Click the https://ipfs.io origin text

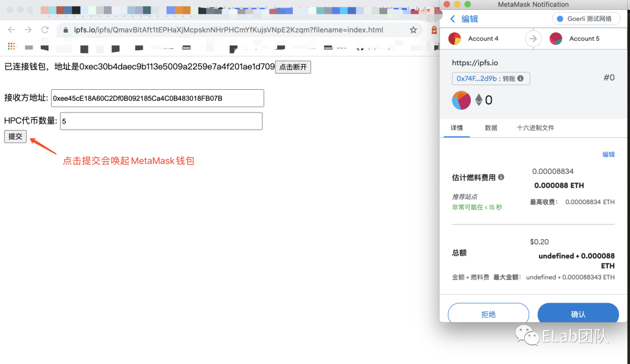pos(475,62)
